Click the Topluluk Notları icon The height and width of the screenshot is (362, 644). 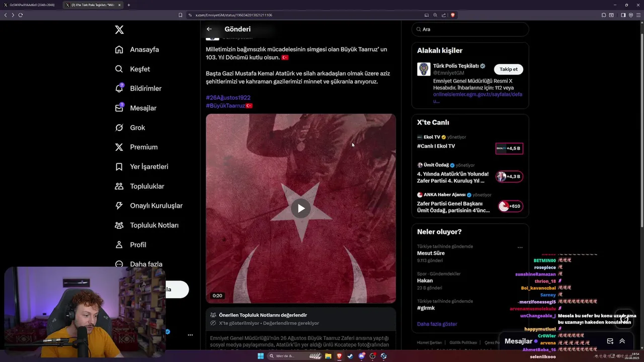[119, 225]
